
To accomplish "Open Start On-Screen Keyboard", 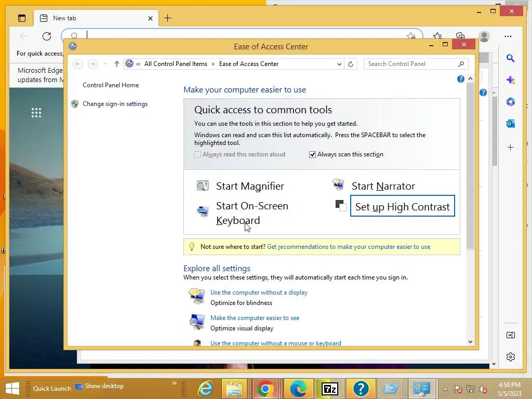I will click(x=252, y=213).
